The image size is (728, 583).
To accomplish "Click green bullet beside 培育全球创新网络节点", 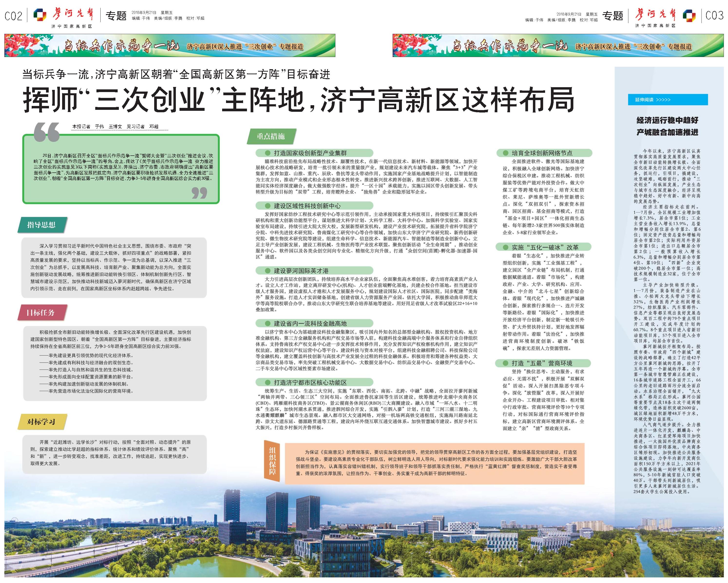I will point(505,153).
